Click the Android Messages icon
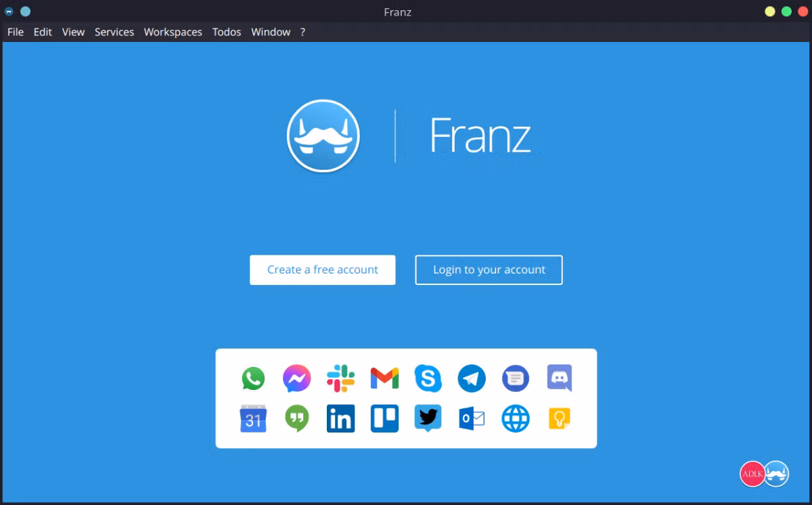 pyautogui.click(x=516, y=378)
